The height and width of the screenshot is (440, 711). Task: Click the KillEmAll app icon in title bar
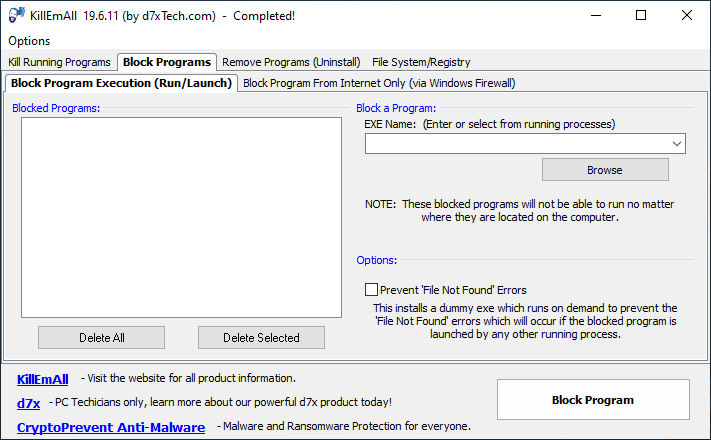pyautogui.click(x=16, y=15)
